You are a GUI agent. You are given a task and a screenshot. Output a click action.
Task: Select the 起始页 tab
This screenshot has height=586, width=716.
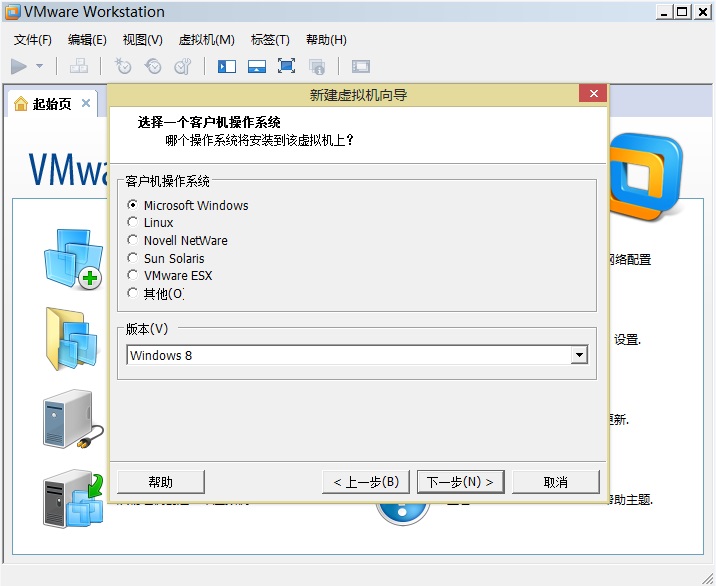[x=52, y=104]
